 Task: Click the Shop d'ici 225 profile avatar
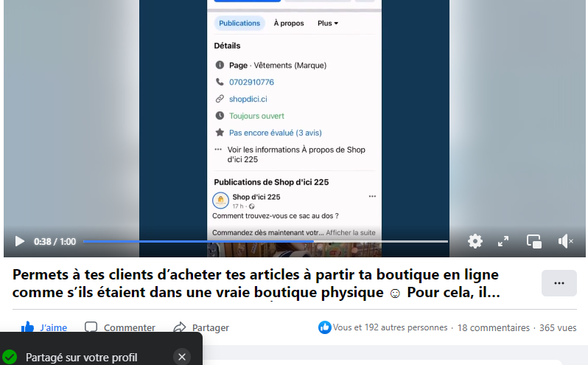click(x=220, y=200)
